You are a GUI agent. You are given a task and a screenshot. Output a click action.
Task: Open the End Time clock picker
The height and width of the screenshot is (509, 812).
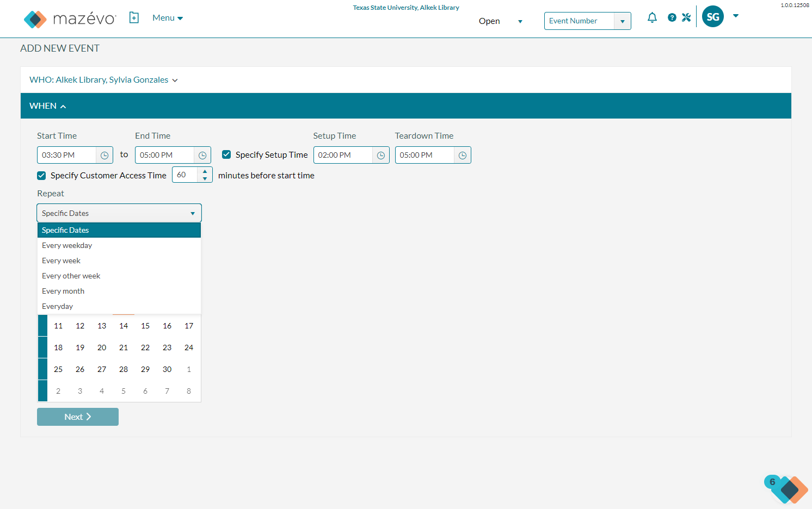[202, 155]
